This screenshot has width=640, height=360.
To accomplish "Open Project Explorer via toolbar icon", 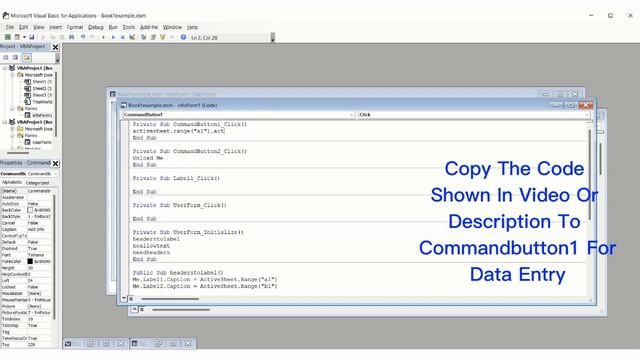I will (143, 37).
